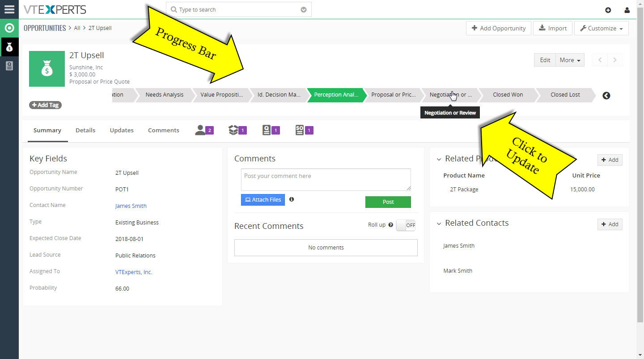
Task: Click the quick create plus icon
Action: click(608, 10)
